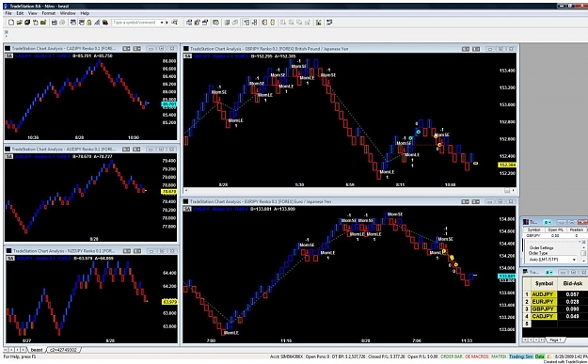The width and height of the screenshot is (588, 364).
Task: Select the GBPJPY row in positions table
Action: point(555,236)
